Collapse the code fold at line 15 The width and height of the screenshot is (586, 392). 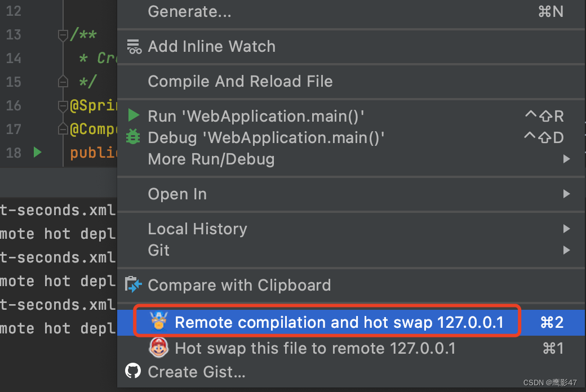[x=63, y=81]
